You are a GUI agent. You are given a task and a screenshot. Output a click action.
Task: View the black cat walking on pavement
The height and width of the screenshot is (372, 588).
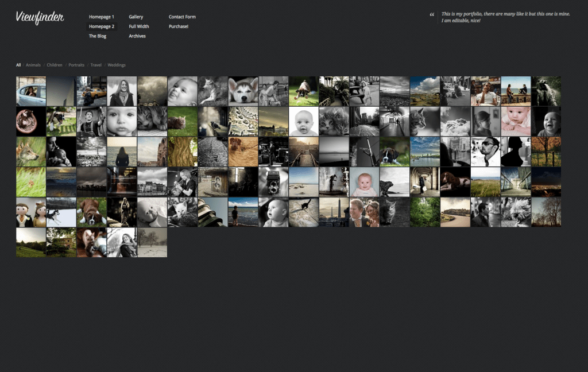[x=304, y=212]
